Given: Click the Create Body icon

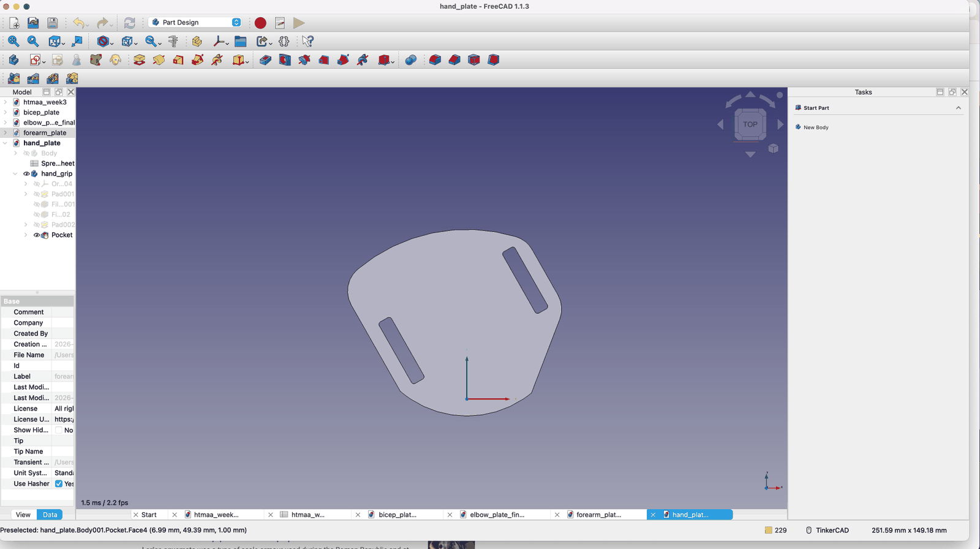Looking at the screenshot, I should 13,60.
